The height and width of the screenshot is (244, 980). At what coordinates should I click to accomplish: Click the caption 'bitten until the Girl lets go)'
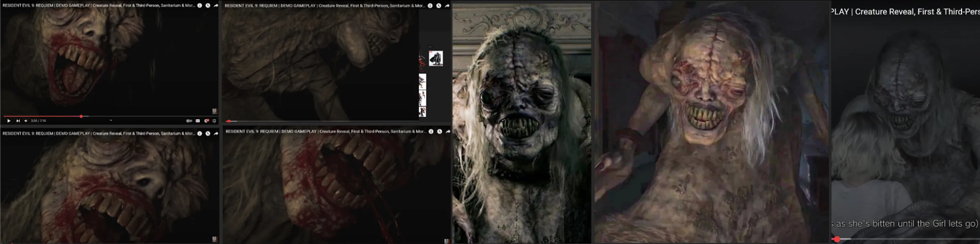tap(925, 223)
